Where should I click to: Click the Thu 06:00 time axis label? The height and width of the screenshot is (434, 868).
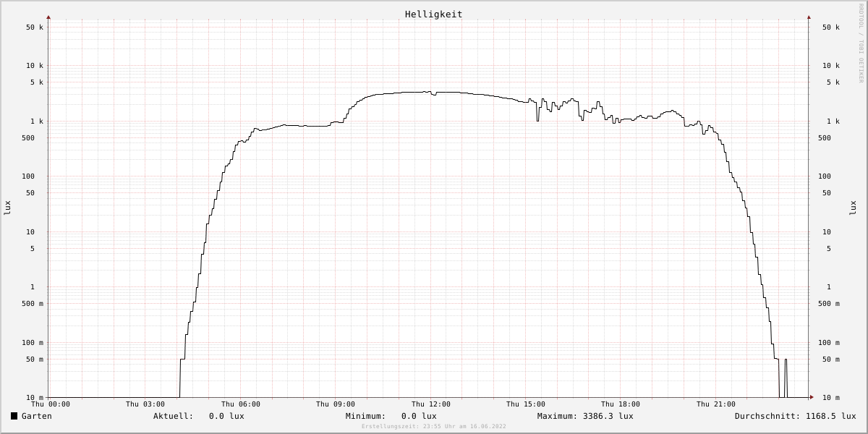241,404
